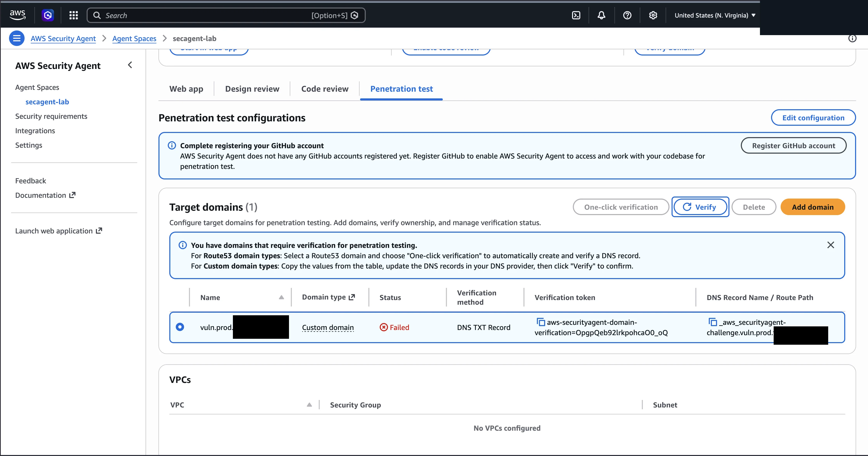This screenshot has height=456, width=868.
Task: Open the CloudShell terminal icon
Action: (x=576, y=15)
